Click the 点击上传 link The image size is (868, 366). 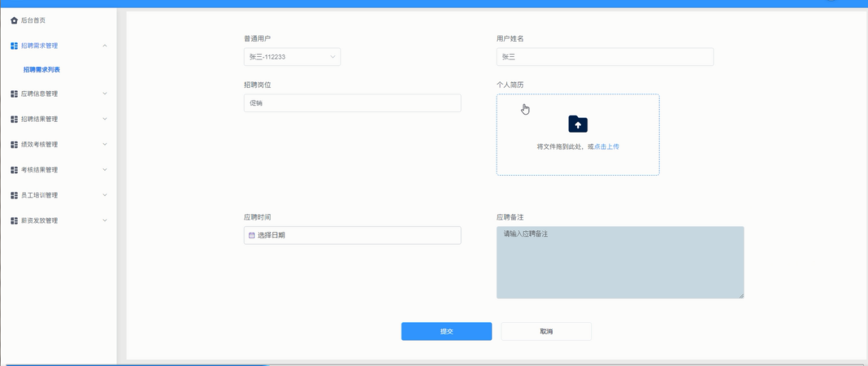(x=607, y=146)
